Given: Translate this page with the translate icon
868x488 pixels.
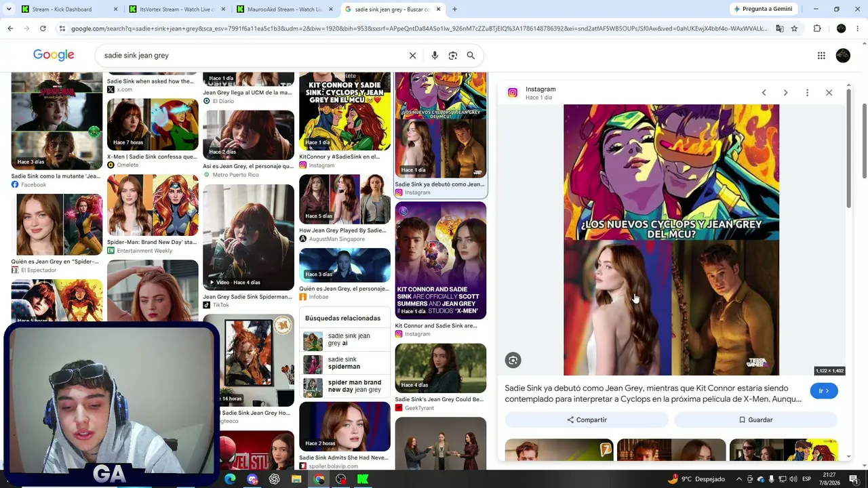Looking at the screenshot, I should [x=780, y=28].
